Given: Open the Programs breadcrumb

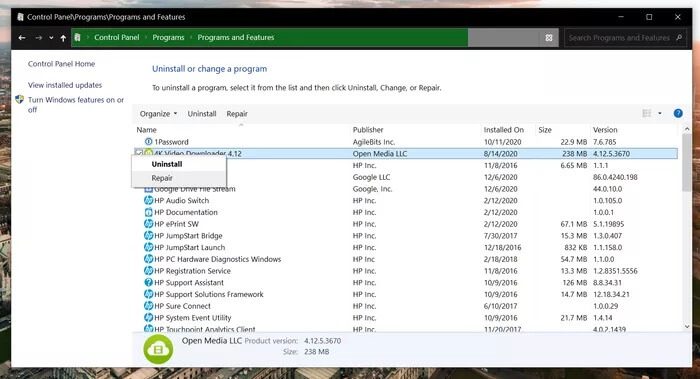Looking at the screenshot, I should (x=168, y=37).
